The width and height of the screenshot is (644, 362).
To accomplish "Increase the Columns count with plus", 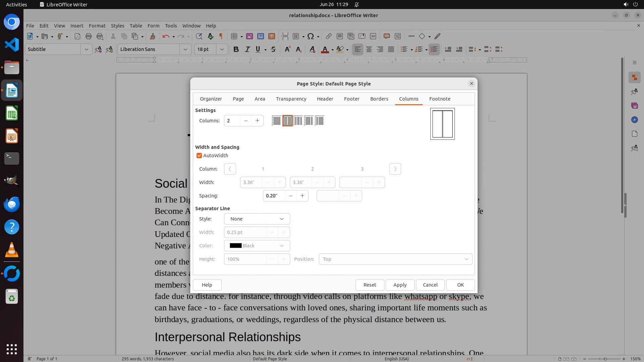I will tap(257, 121).
